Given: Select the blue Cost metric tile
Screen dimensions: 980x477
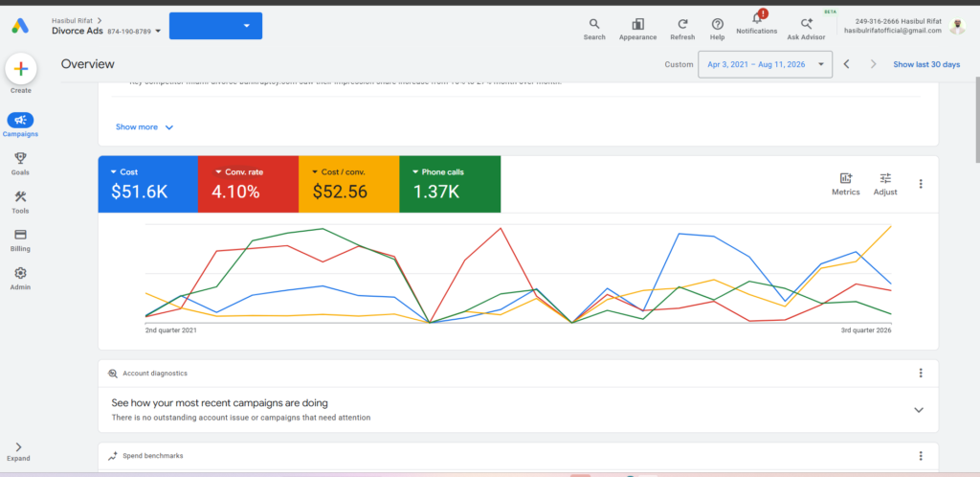Looking at the screenshot, I should point(148,185).
